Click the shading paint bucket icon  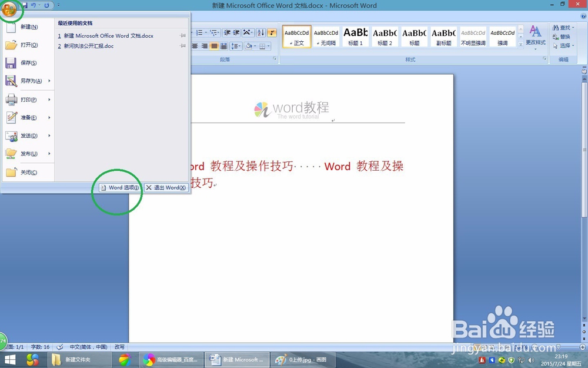[x=248, y=46]
